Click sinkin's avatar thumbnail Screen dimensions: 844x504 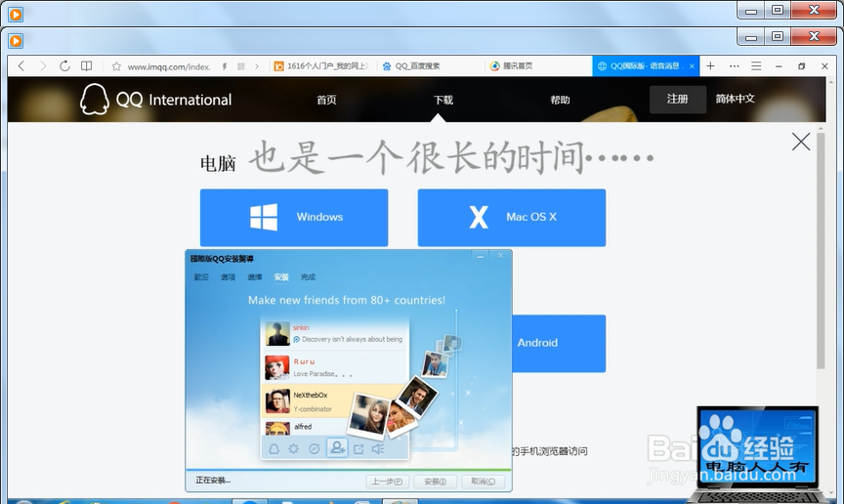[x=277, y=334]
